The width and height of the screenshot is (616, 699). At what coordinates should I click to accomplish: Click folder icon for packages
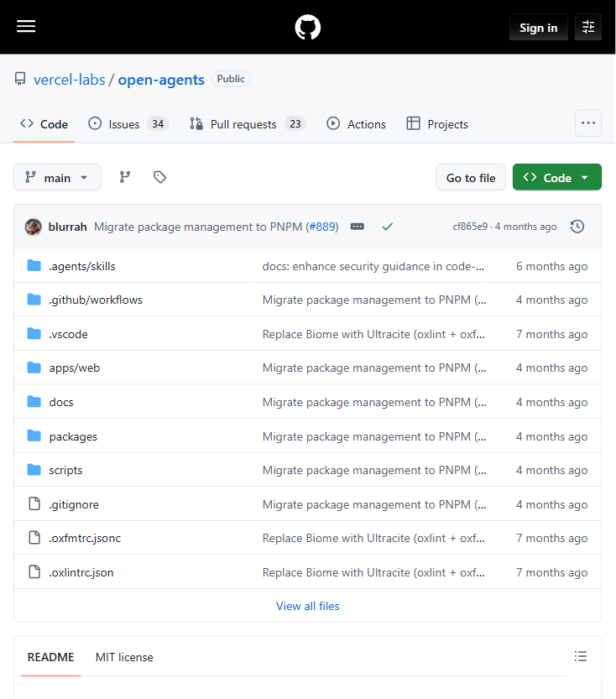tap(34, 436)
